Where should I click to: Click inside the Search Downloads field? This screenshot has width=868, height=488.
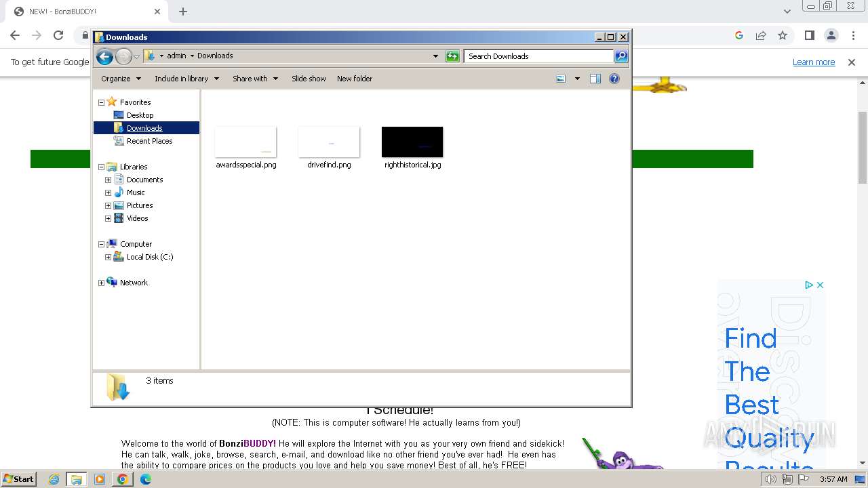[539, 56]
